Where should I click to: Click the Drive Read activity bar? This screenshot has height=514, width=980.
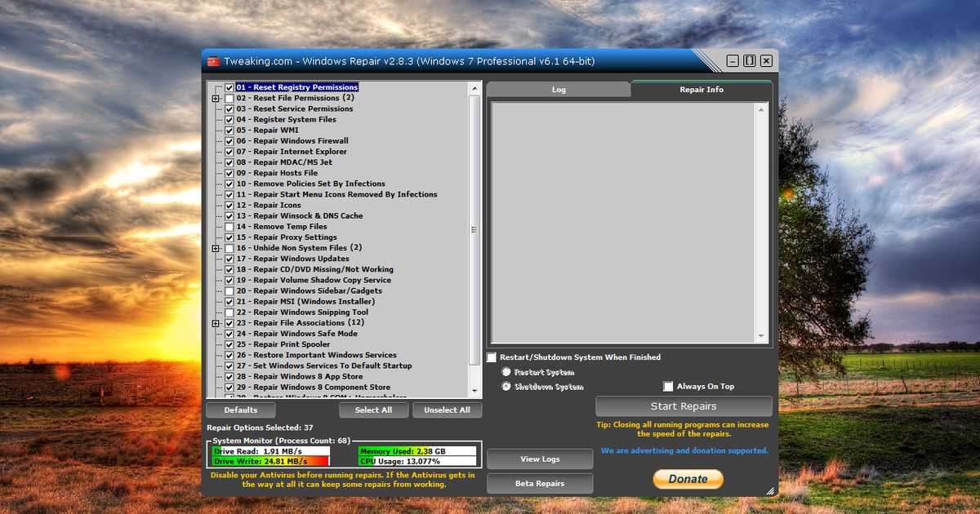271,451
